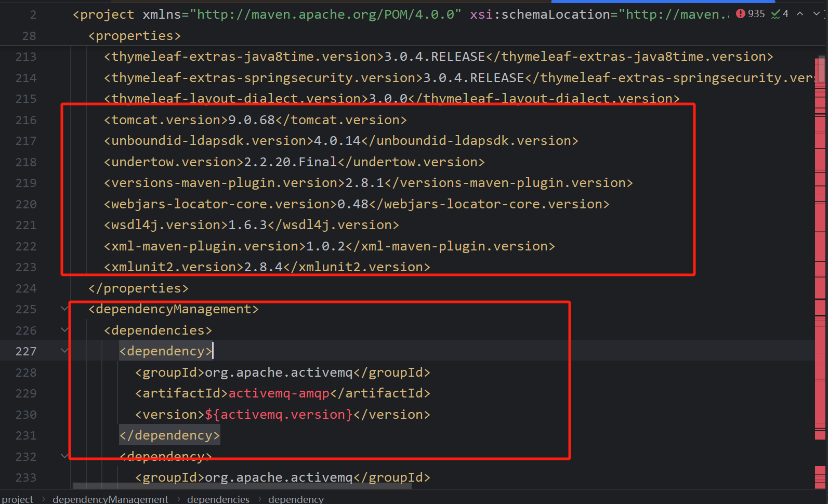Click line number 230 in the gutter
This screenshot has width=828, height=504.
point(26,415)
